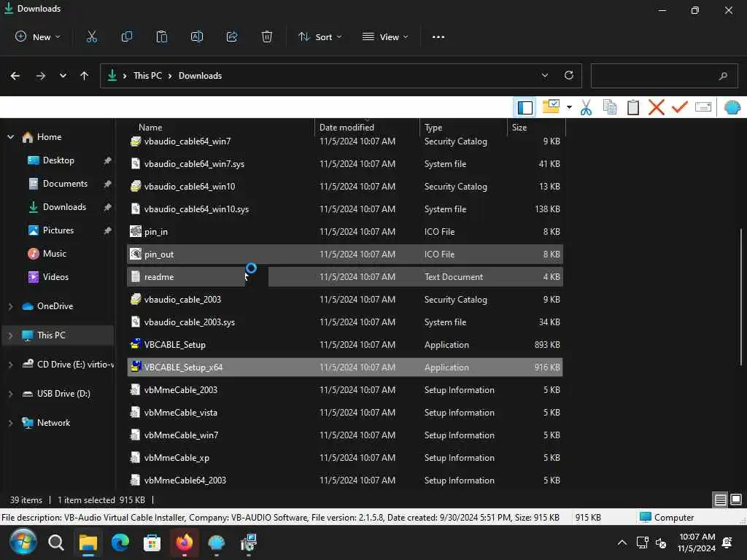
Task: Click the Cut scissors icon in the command bar
Action: pos(91,36)
